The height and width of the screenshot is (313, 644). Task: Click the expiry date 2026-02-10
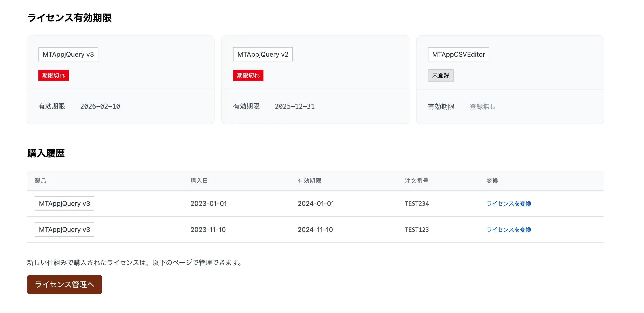point(100,106)
